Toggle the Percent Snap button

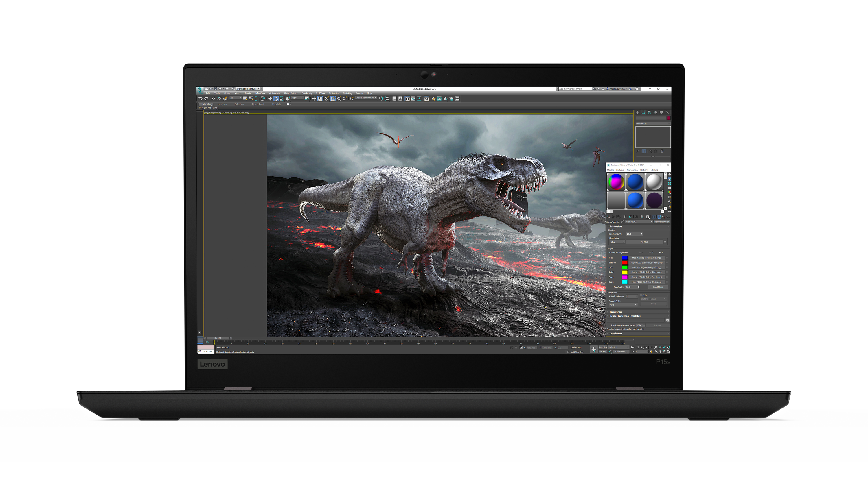(x=339, y=99)
